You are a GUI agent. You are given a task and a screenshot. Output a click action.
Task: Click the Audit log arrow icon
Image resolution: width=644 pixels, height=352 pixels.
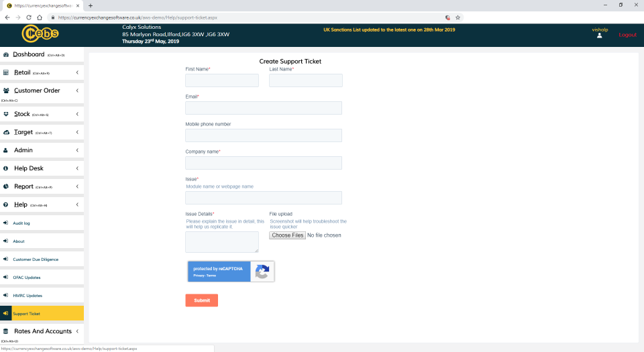6,223
